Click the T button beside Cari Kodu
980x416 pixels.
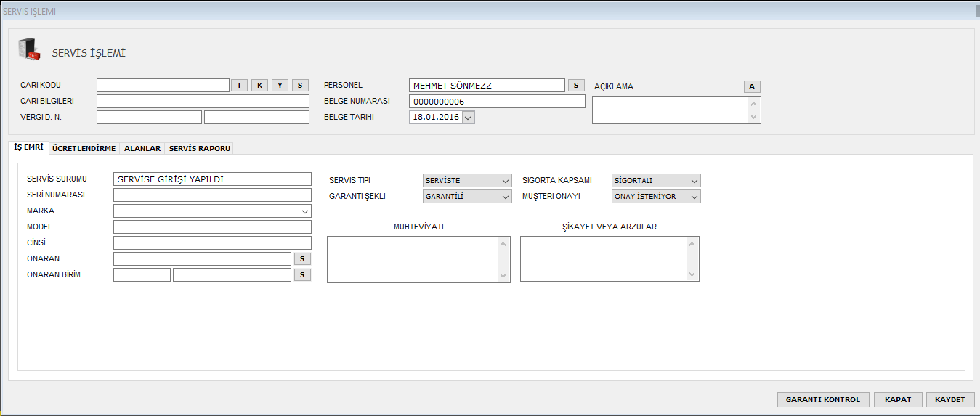pyautogui.click(x=239, y=86)
